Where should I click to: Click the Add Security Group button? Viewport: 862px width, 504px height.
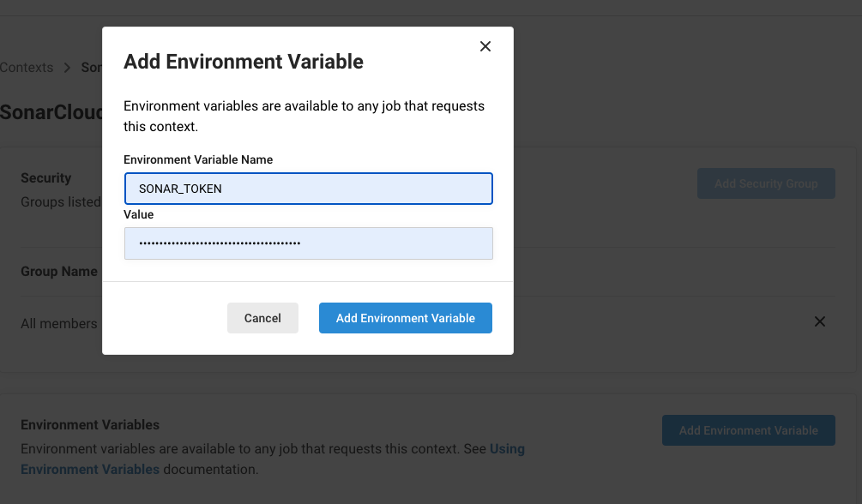(x=765, y=183)
